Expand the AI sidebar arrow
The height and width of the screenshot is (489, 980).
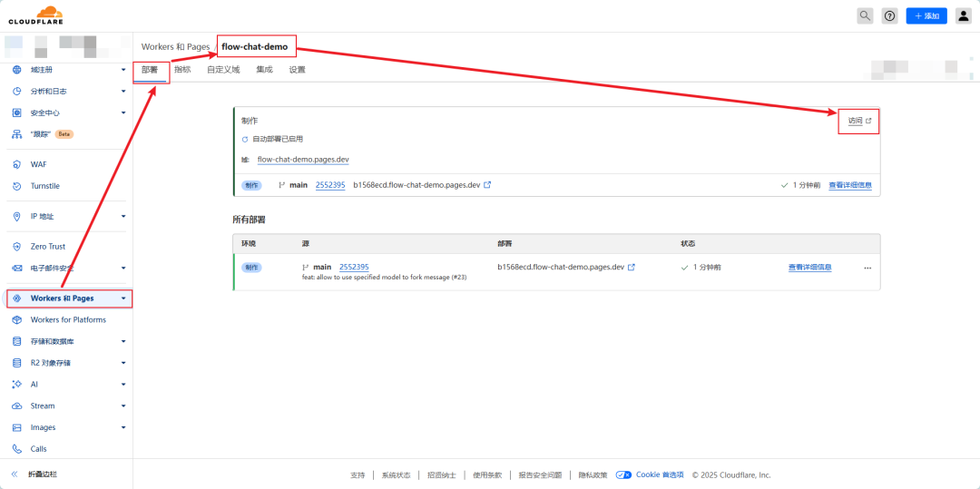(x=123, y=385)
